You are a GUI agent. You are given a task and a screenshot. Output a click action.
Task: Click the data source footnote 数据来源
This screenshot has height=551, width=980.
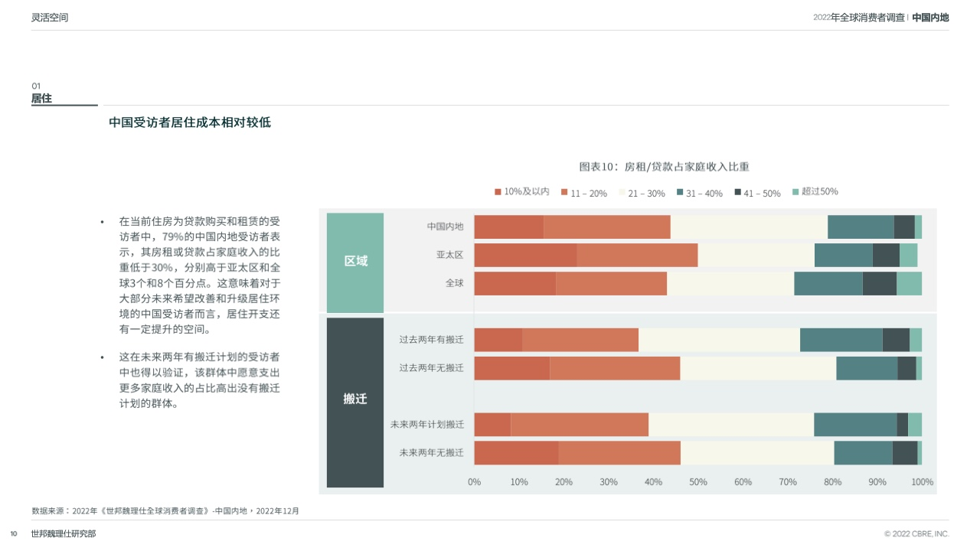coord(165,510)
